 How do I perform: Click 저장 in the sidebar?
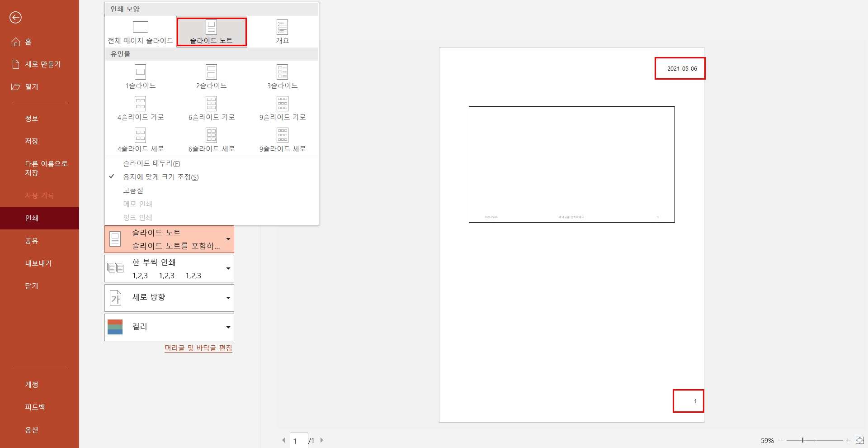39,141
